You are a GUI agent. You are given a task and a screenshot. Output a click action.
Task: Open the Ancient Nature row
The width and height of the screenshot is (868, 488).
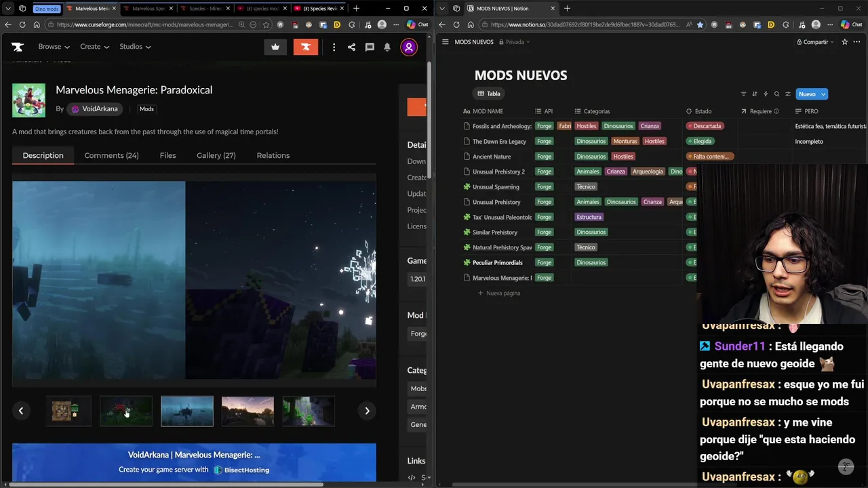[492, 157]
